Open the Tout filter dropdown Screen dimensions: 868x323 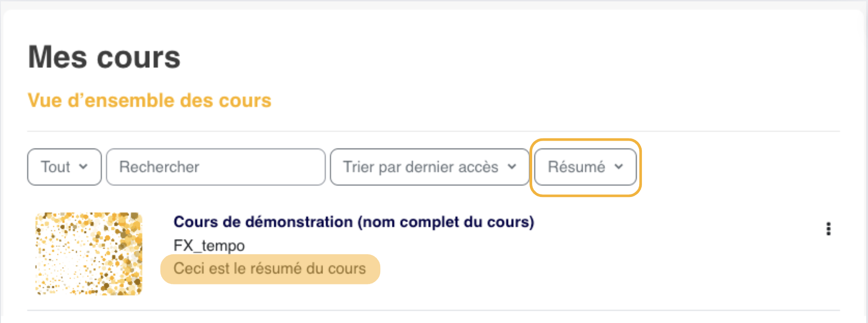(x=64, y=167)
